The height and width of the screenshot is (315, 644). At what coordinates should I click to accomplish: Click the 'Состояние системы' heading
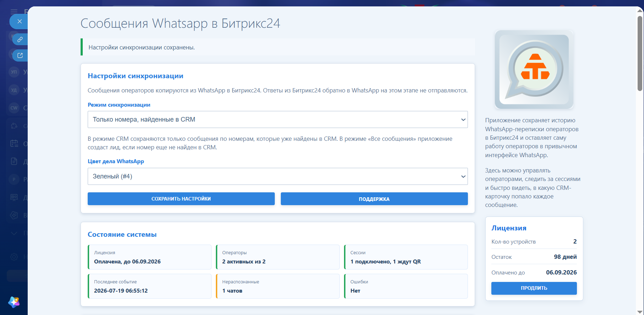122,234
